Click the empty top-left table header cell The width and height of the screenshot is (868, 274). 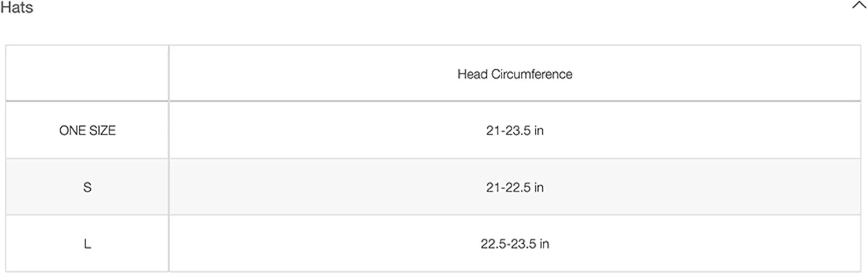point(87,73)
